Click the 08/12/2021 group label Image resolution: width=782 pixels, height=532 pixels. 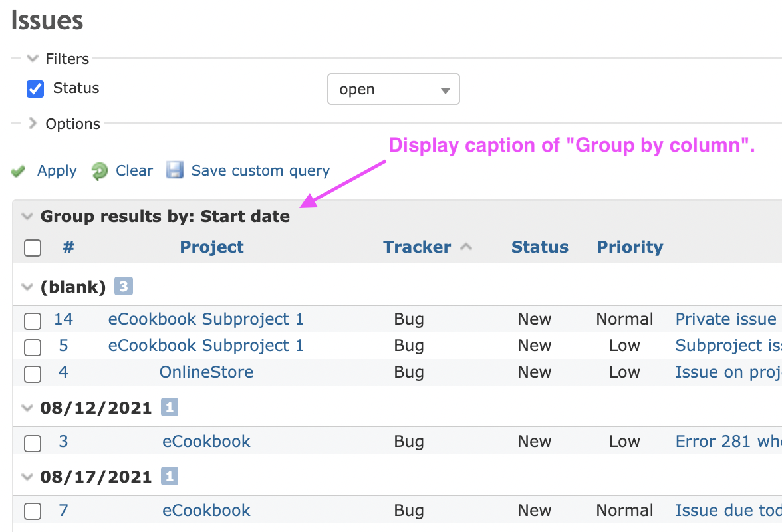click(x=96, y=408)
